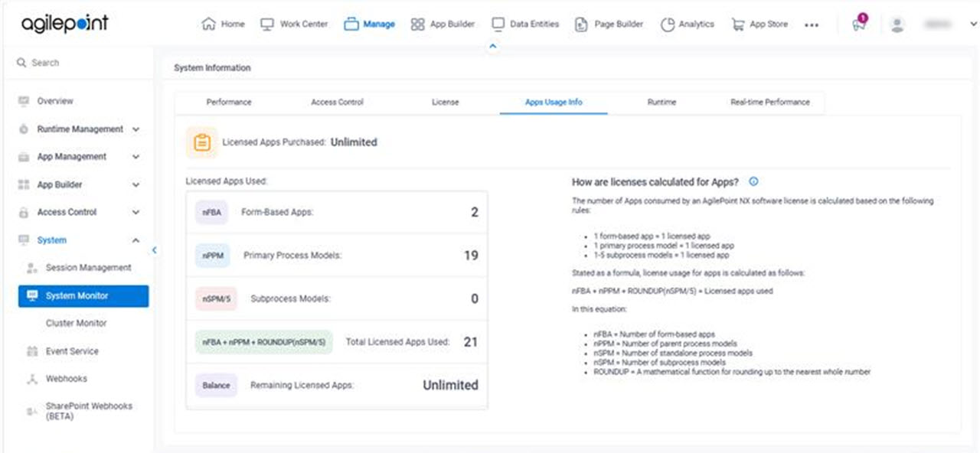Click the Data Entities icon
This screenshot has width=980, height=453.
(498, 24)
